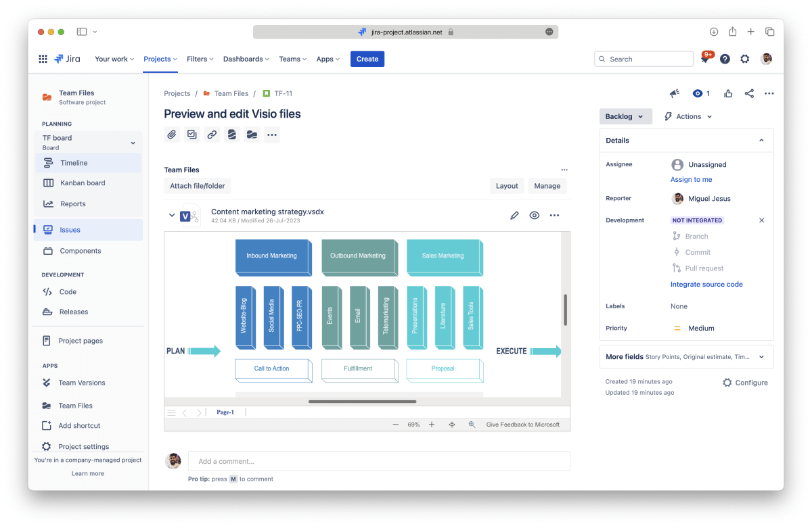Open the Teams dropdown
Image resolution: width=812 pixels, height=528 pixels.
(293, 59)
